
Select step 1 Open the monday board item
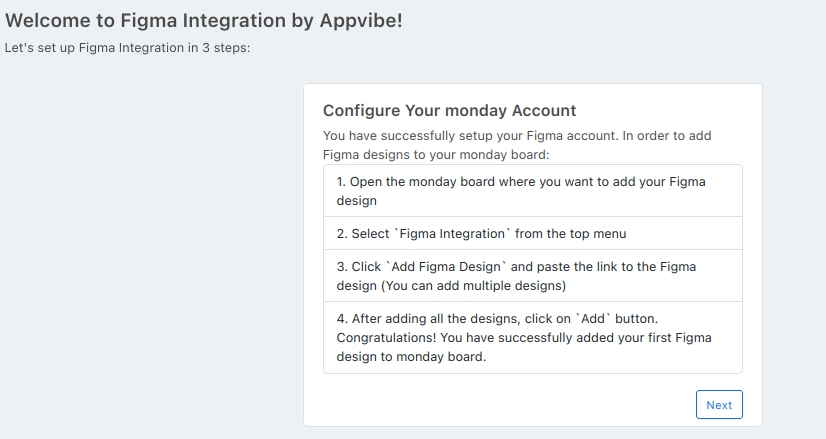coord(533,191)
